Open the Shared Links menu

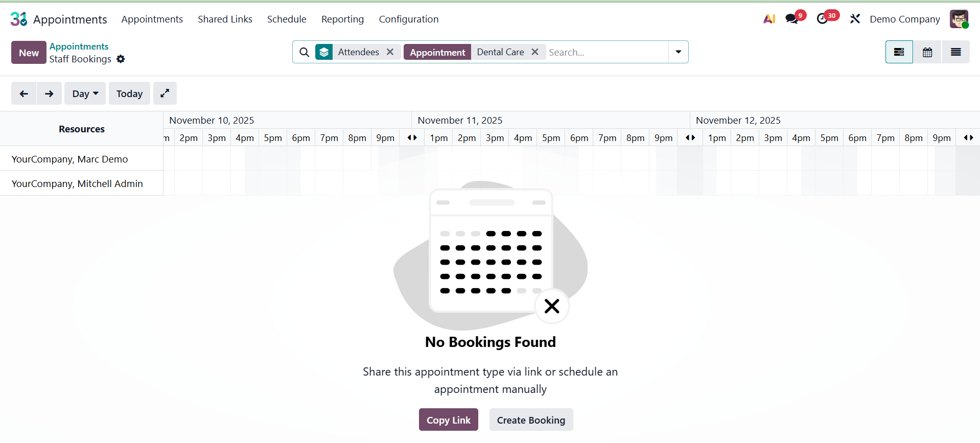225,19
